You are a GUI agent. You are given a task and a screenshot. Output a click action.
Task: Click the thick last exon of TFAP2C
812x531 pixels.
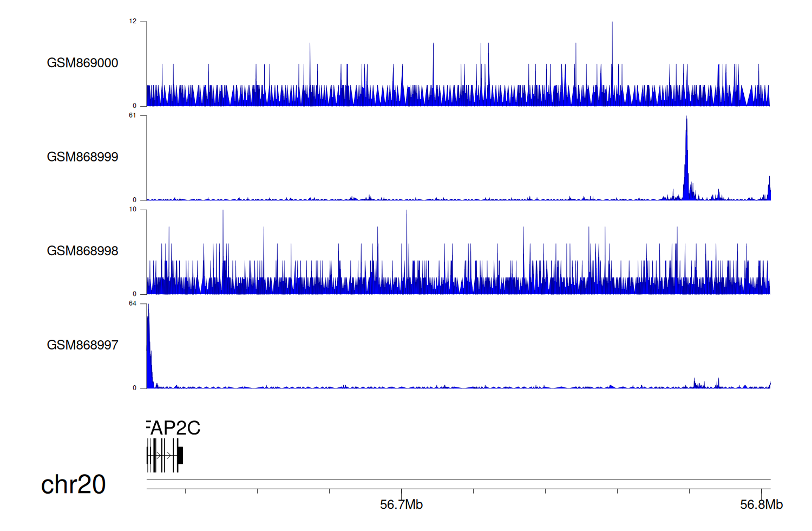click(x=180, y=455)
